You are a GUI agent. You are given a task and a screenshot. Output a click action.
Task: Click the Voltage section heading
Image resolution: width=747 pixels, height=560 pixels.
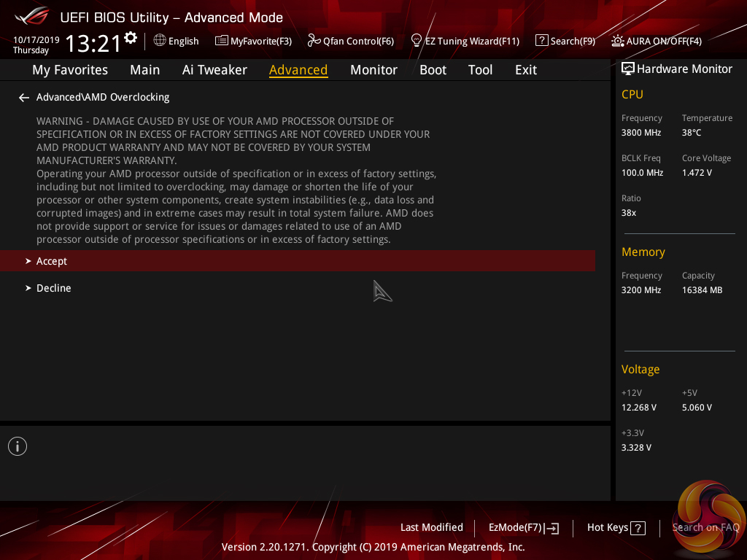(x=640, y=370)
